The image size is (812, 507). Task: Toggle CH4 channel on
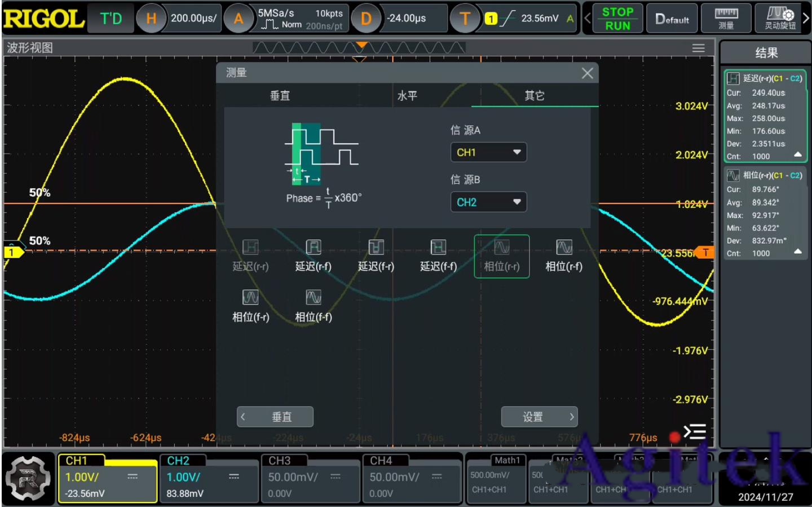(x=411, y=478)
